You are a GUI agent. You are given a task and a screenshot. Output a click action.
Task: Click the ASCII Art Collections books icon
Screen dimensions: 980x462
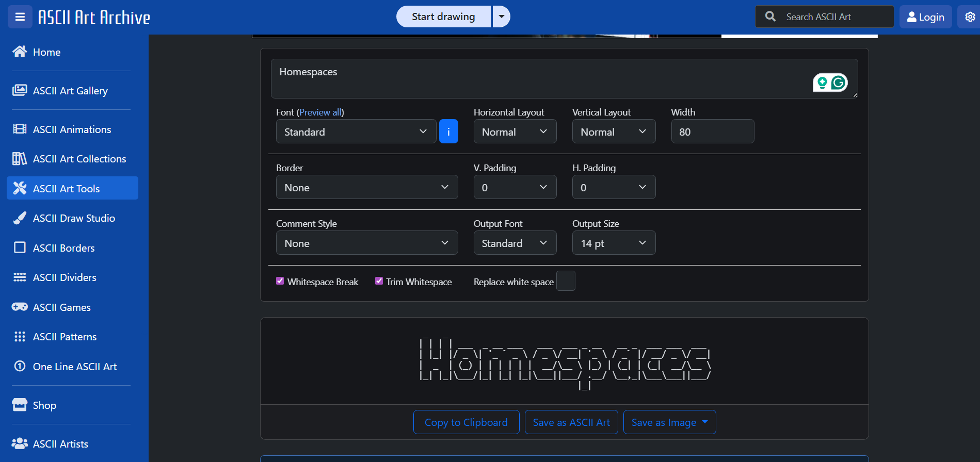point(20,158)
